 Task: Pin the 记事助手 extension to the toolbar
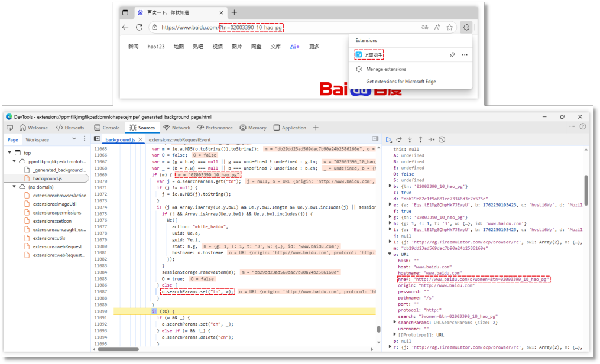click(452, 54)
